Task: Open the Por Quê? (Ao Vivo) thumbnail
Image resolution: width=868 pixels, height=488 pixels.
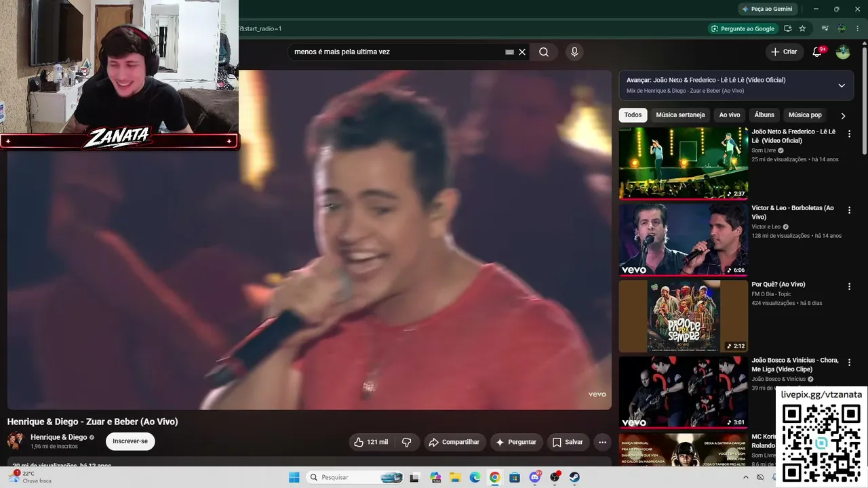Action: pyautogui.click(x=684, y=316)
